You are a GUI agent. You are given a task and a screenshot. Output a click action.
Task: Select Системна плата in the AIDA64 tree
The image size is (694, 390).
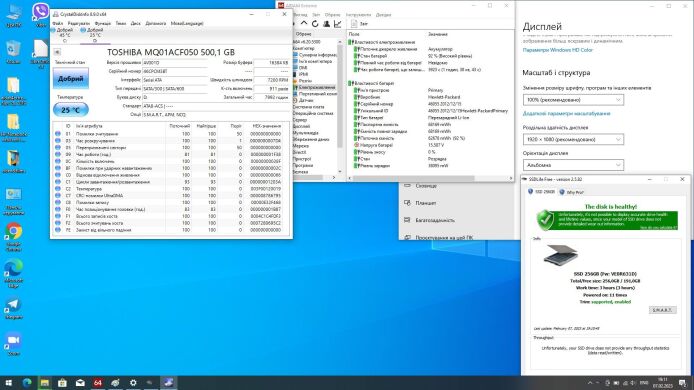tap(308, 107)
